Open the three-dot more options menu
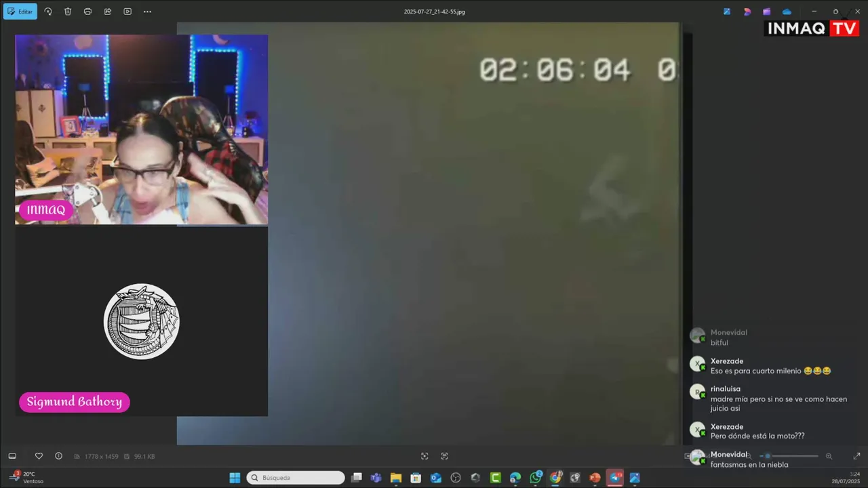The height and width of the screenshot is (488, 868). tap(147, 12)
